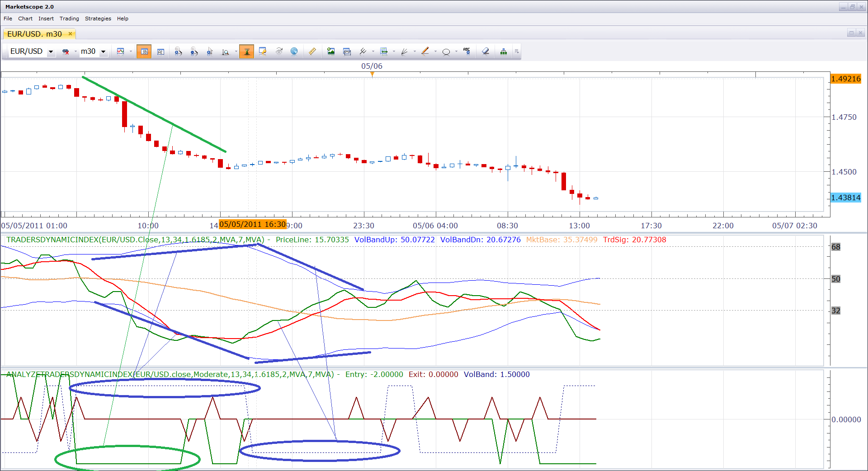Click the TrdSig: 20.77308 value
The image size is (868, 471).
(x=634, y=240)
